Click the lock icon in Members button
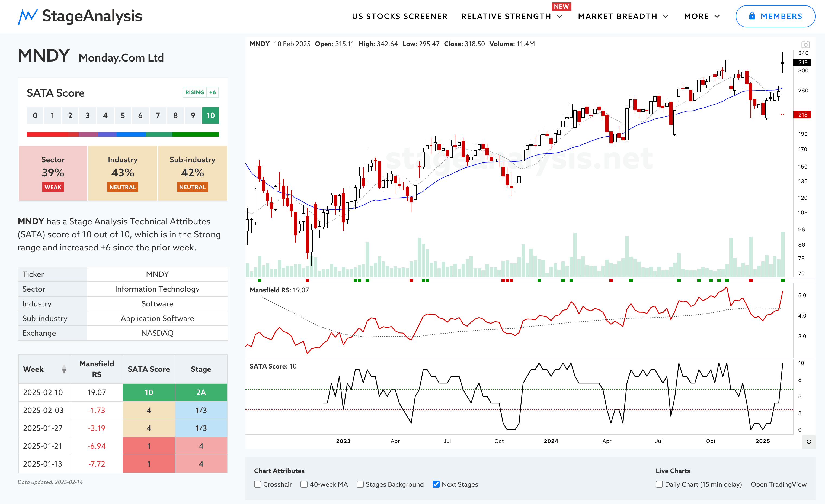This screenshot has height=504, width=825. coord(752,16)
